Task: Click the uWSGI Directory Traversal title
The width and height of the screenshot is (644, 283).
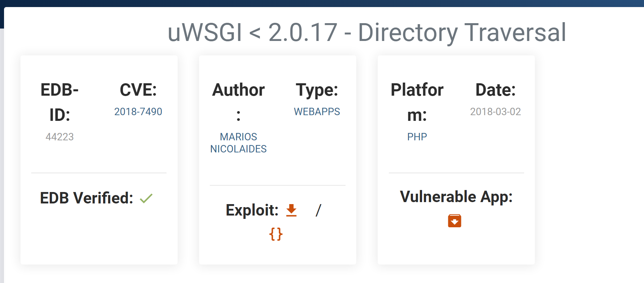Action: tap(367, 33)
